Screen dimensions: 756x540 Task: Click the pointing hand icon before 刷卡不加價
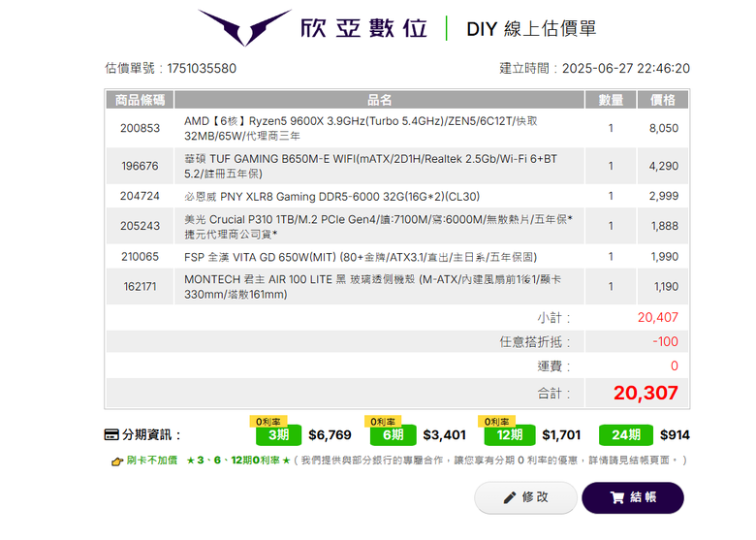click(117, 461)
